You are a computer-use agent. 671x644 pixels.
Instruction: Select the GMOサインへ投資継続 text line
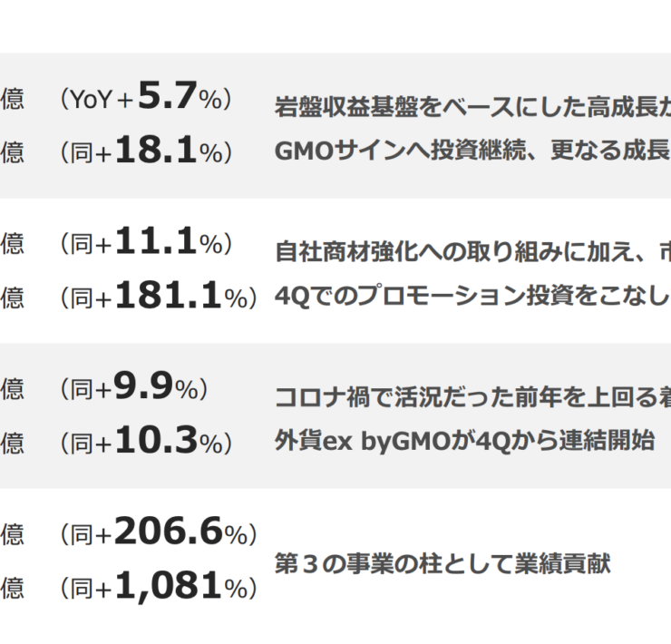coord(472,151)
